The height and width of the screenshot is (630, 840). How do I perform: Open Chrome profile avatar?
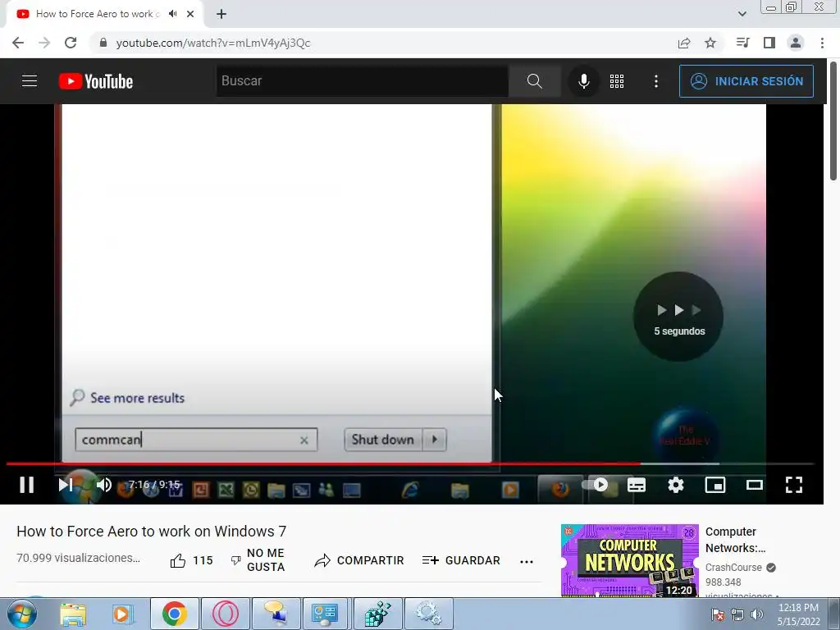[796, 43]
